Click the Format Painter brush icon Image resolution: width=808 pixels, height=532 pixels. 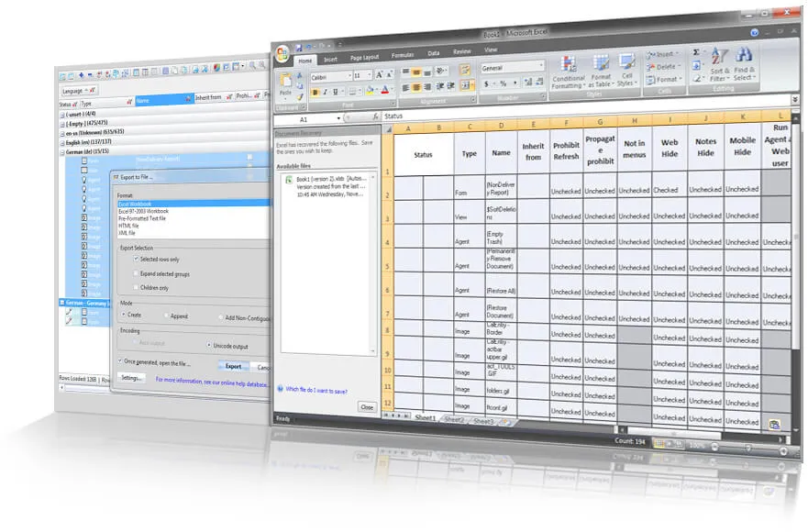coord(300,97)
